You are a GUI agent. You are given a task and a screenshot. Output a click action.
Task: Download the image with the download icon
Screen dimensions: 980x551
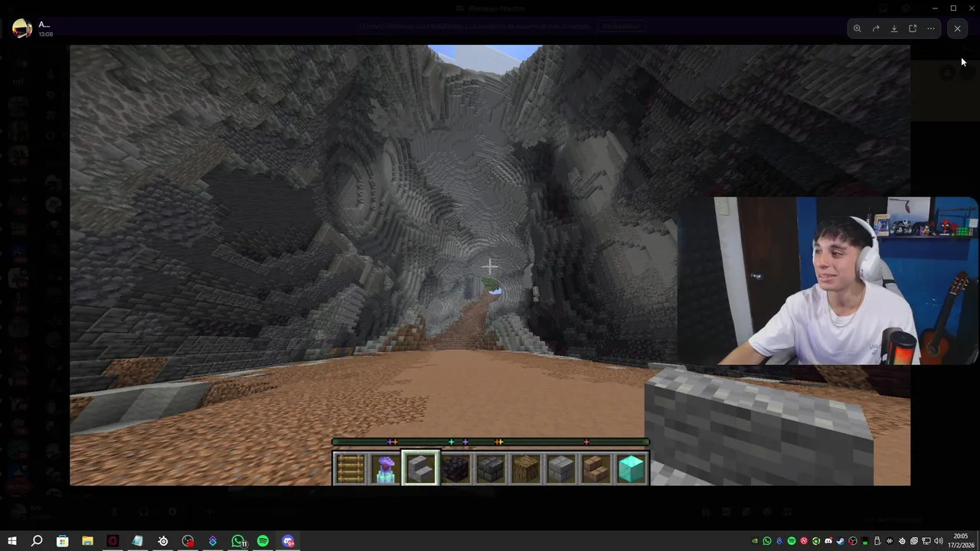894,28
